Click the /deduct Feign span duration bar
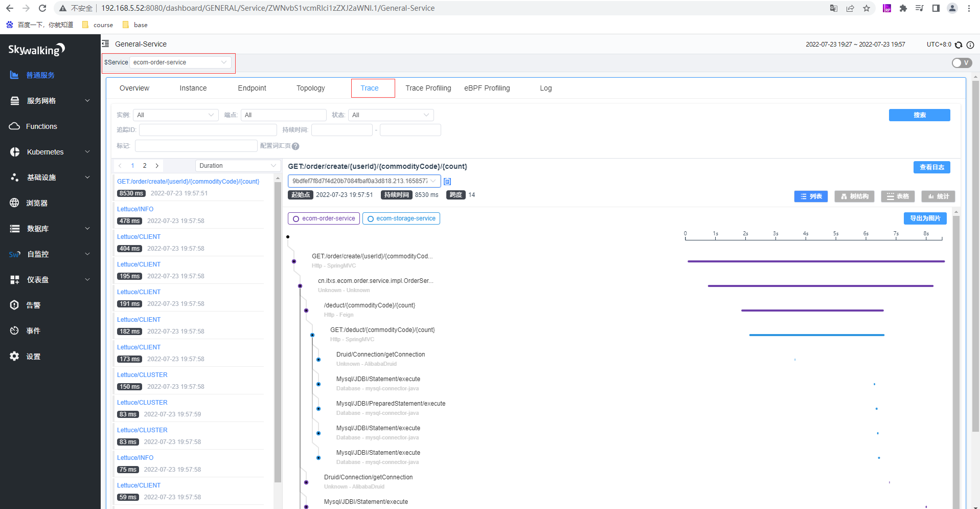The width and height of the screenshot is (980, 509). coord(812,311)
